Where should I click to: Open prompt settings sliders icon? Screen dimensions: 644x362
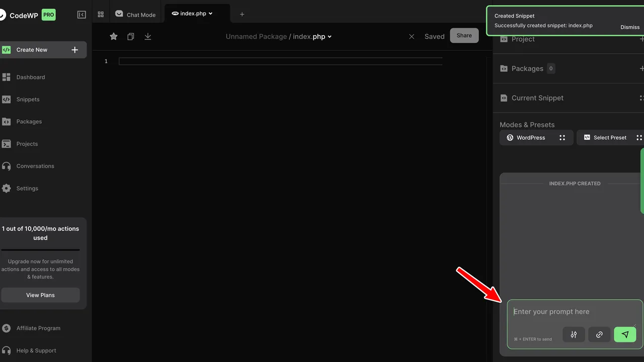[574, 334]
